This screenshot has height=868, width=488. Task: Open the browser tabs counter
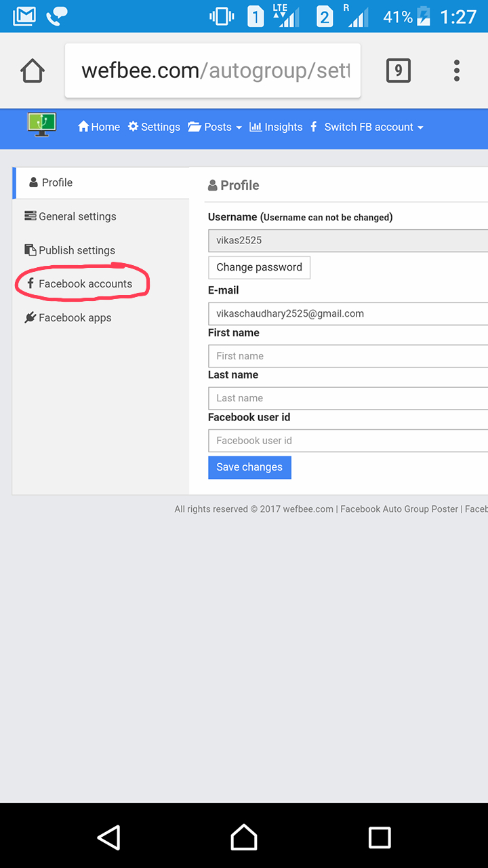pos(399,71)
